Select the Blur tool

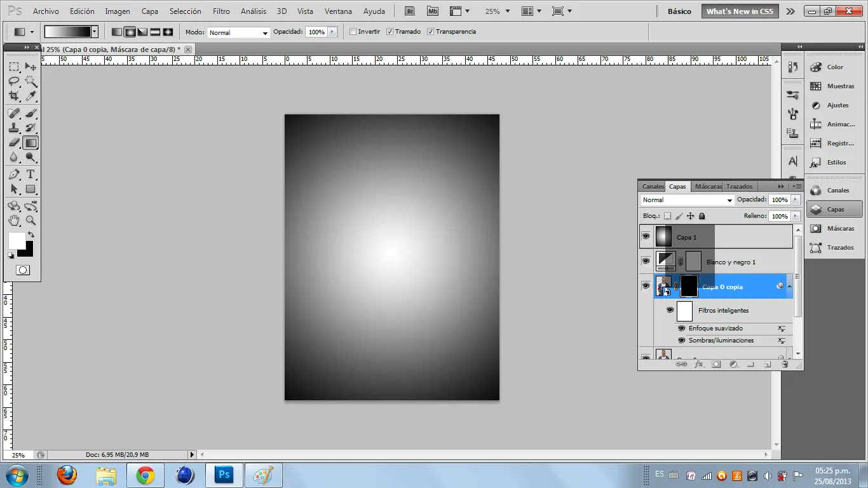(14, 157)
